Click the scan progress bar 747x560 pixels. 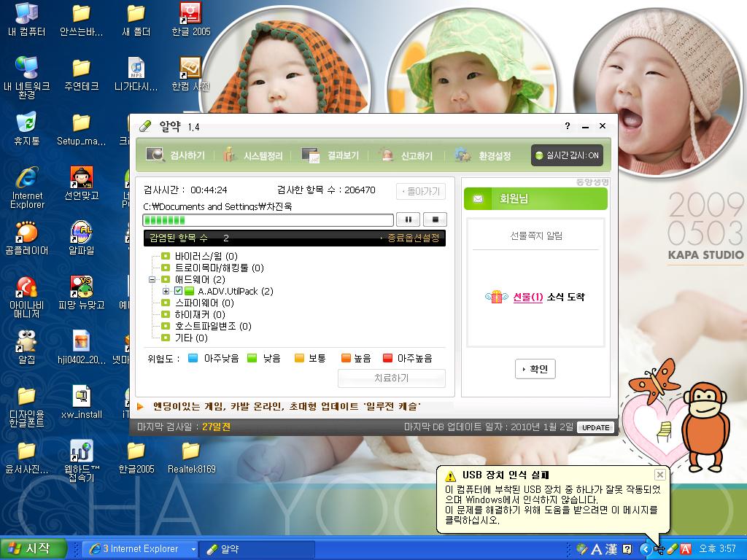click(x=268, y=220)
